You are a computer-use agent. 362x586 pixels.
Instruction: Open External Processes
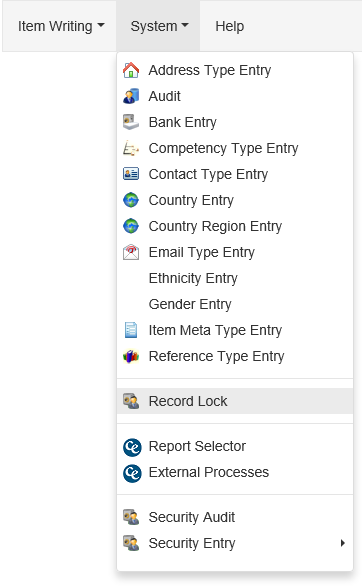tap(235, 472)
